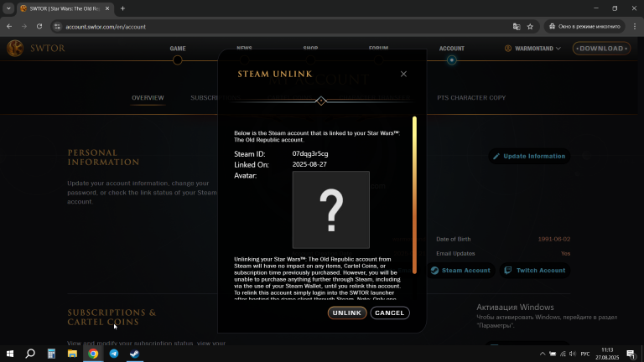Click the SWTOR logo emblem
The image size is (644, 362).
click(x=15, y=49)
